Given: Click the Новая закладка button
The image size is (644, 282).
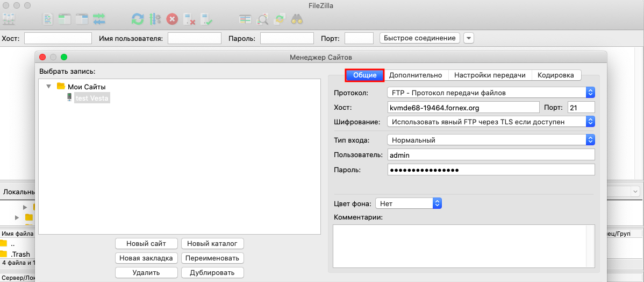Looking at the screenshot, I should pos(146,258).
